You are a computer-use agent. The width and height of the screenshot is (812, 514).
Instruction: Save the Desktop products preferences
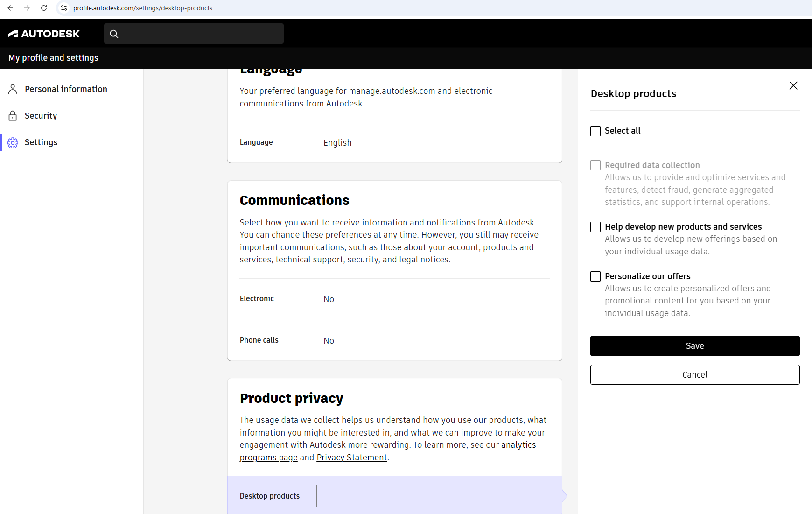(x=694, y=345)
